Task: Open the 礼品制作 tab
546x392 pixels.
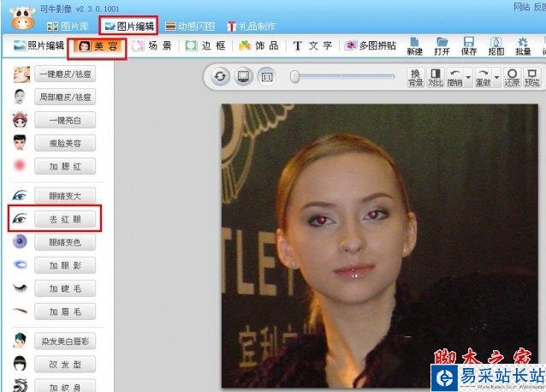Action: tap(251, 27)
